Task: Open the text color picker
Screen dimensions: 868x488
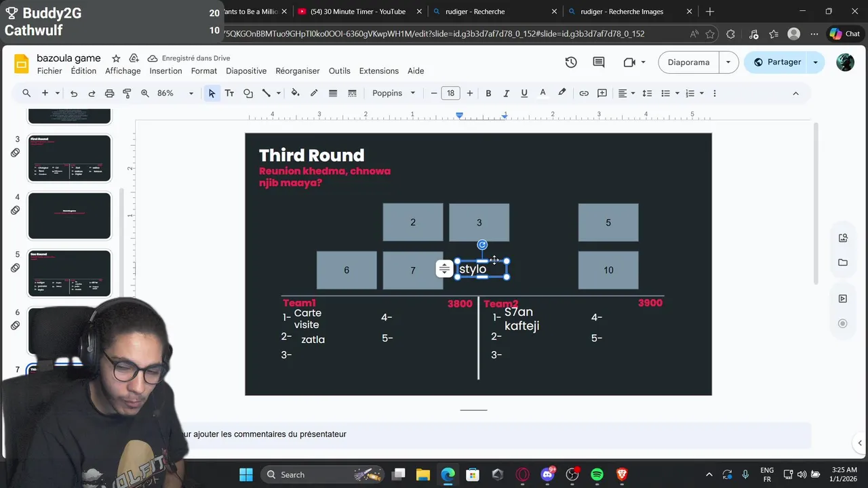Action: click(542, 93)
